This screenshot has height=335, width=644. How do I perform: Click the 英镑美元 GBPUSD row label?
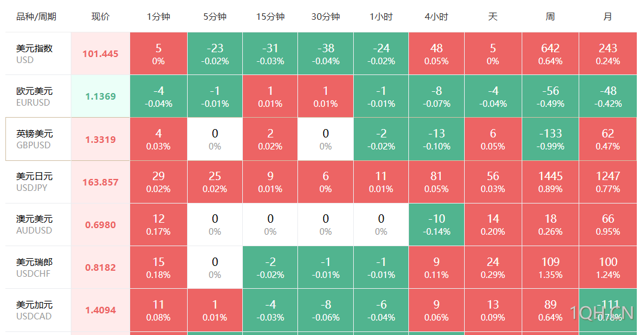pos(35,139)
